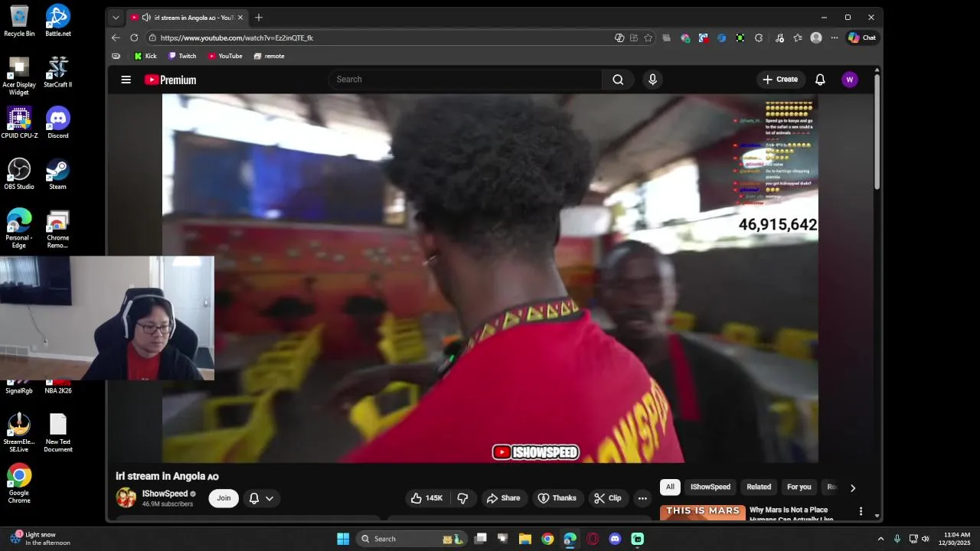Open the YouTube guide hamburger menu

[x=126, y=80]
